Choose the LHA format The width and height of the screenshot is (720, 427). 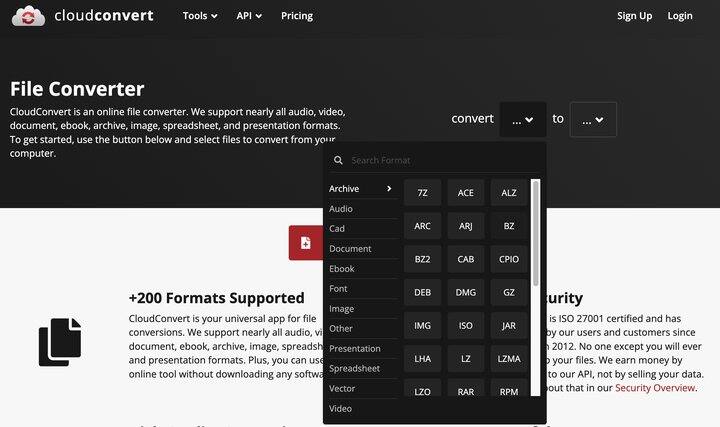(422, 359)
